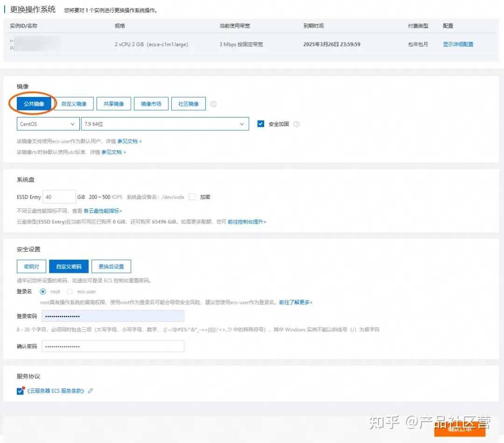Uncheck the 云服务器 ECS 服务条款 agreement

tap(19, 391)
